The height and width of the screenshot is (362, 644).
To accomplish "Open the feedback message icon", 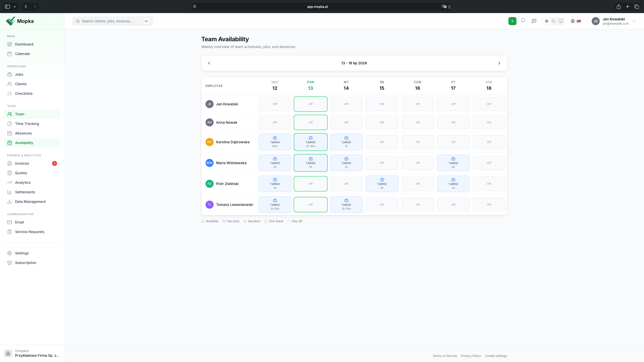I will click(x=534, y=21).
